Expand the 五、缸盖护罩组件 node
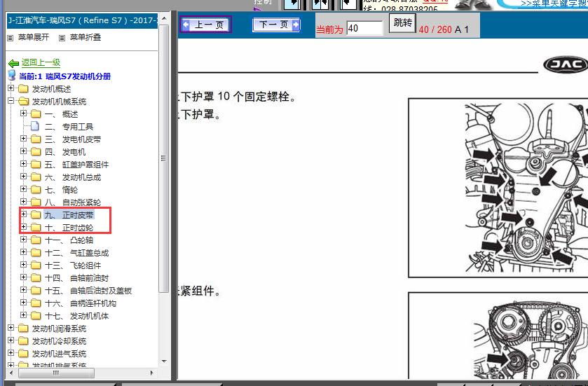 [x=24, y=164]
